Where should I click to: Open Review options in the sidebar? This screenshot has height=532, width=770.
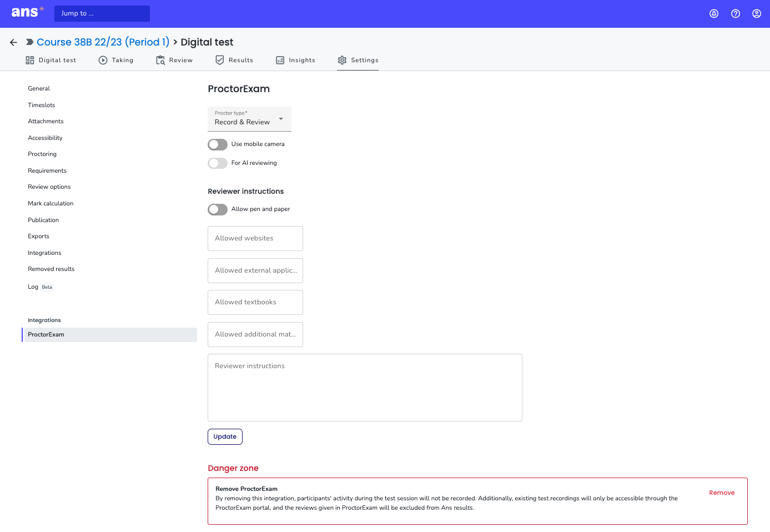(x=49, y=187)
